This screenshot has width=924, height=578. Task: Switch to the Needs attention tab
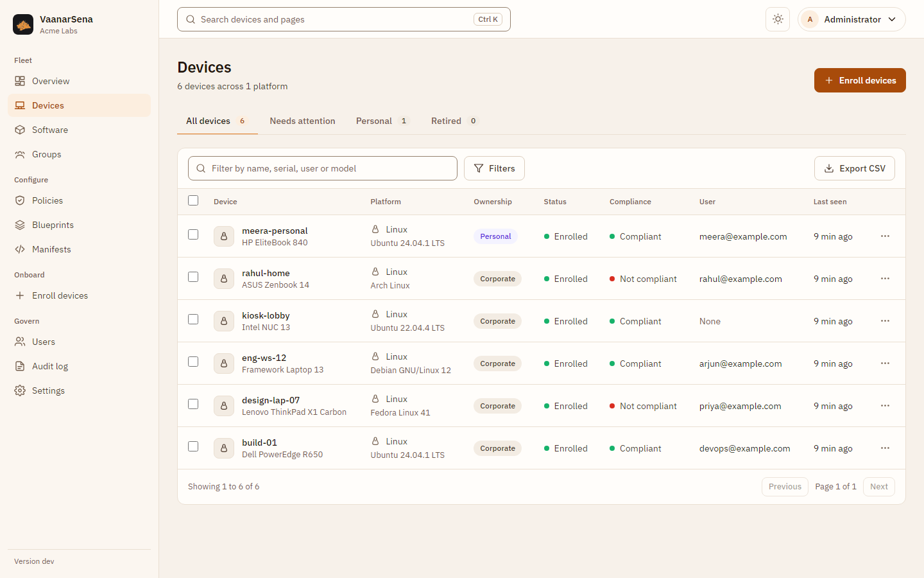tap(302, 121)
